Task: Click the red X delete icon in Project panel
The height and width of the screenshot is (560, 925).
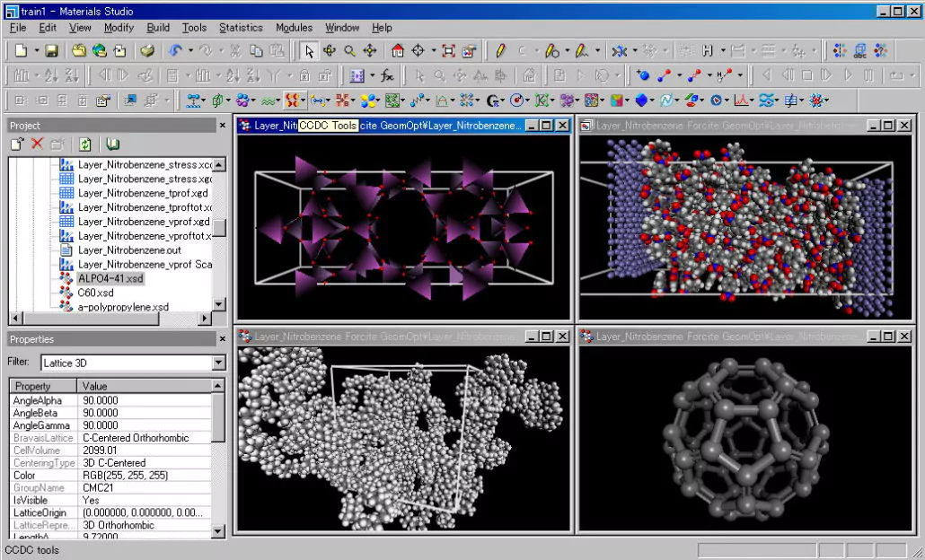Action: [38, 144]
